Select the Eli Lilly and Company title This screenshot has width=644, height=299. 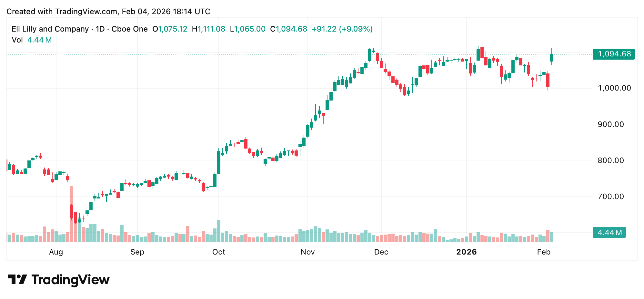50,29
